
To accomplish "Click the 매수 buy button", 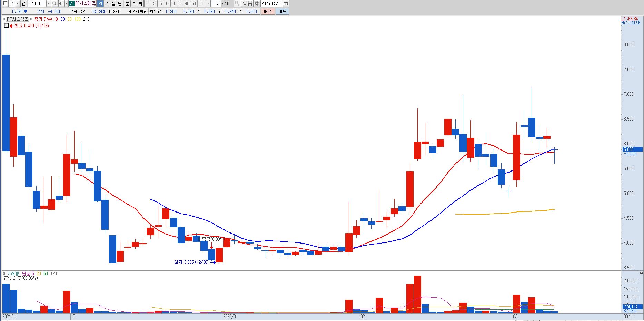I will pos(268,11).
